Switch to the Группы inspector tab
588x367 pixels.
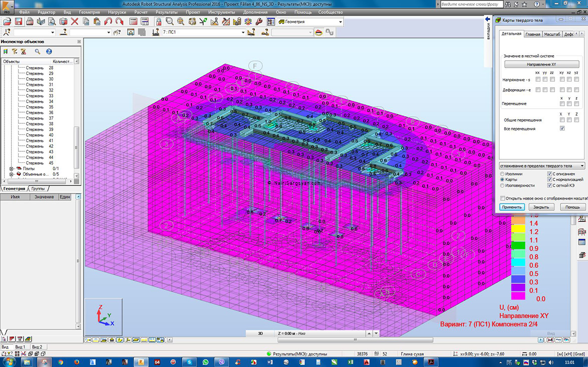click(x=38, y=189)
